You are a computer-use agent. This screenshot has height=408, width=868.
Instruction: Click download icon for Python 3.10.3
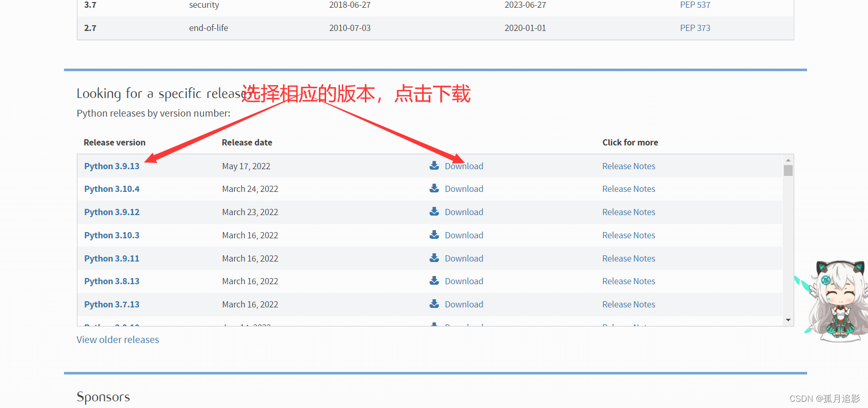435,235
